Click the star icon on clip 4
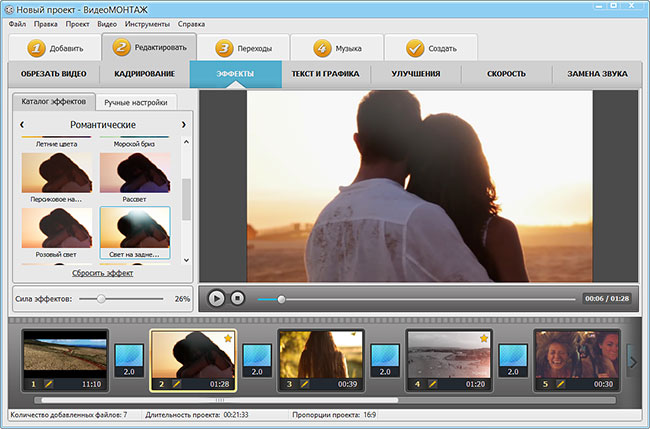The image size is (650, 429). [484, 339]
